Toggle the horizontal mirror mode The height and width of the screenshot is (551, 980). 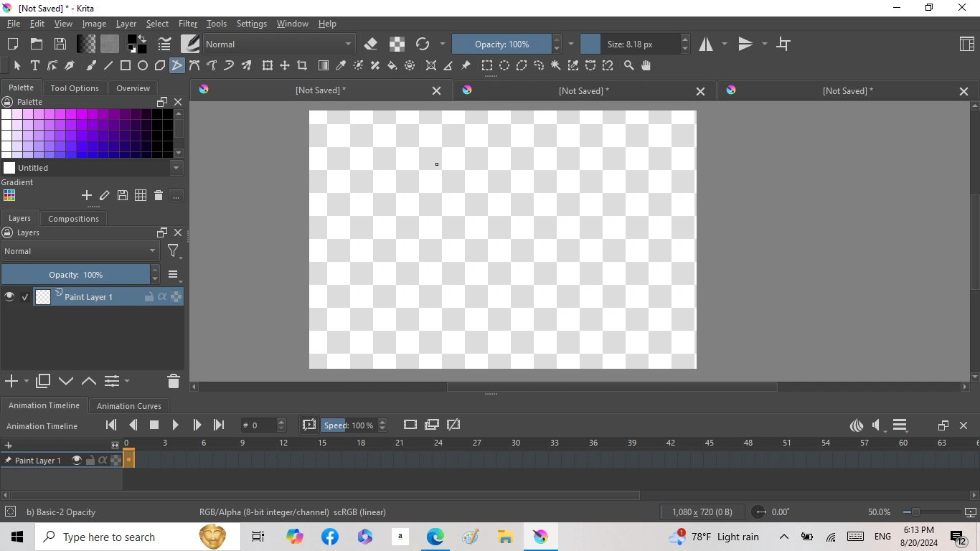707,44
